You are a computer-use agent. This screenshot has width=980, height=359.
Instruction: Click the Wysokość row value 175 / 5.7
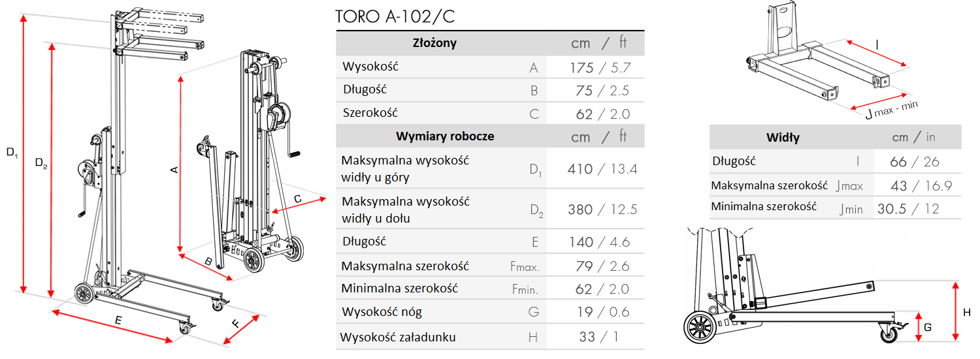(600, 68)
